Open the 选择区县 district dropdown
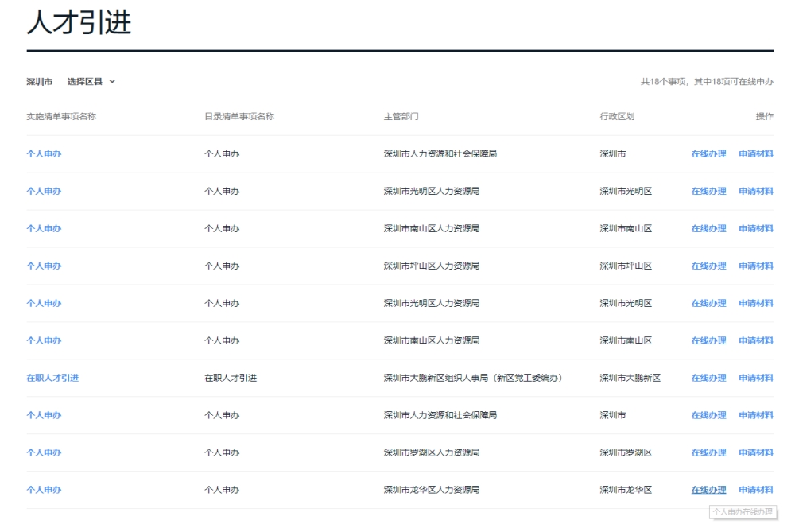795x532 pixels. point(91,82)
